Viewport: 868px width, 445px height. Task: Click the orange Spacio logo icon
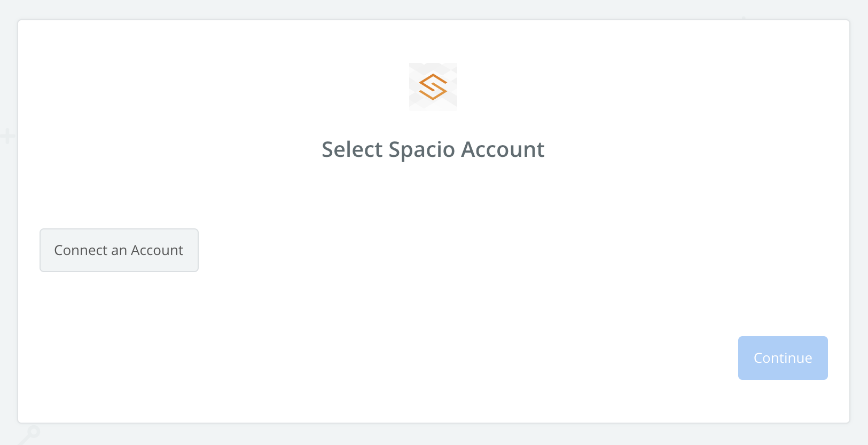click(433, 87)
